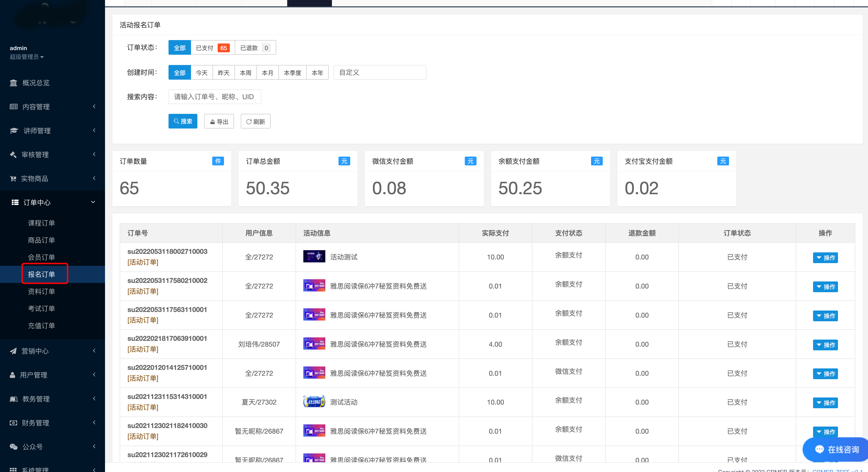Set 创建时间 filter to 本月

pos(267,73)
